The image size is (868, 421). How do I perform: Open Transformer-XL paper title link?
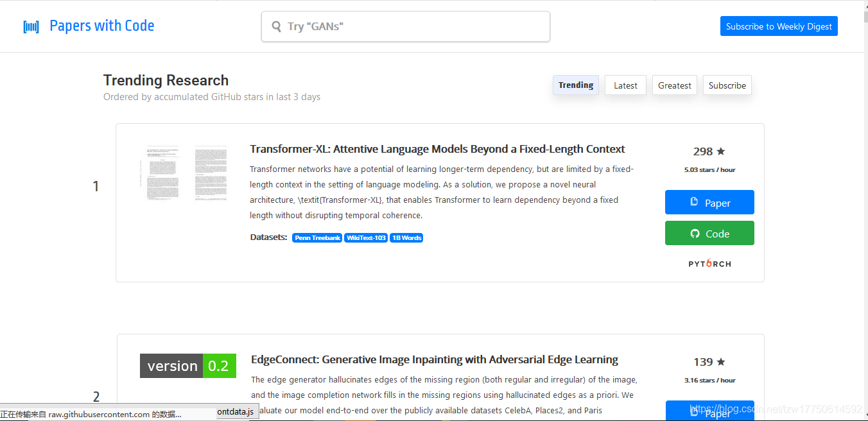click(437, 149)
